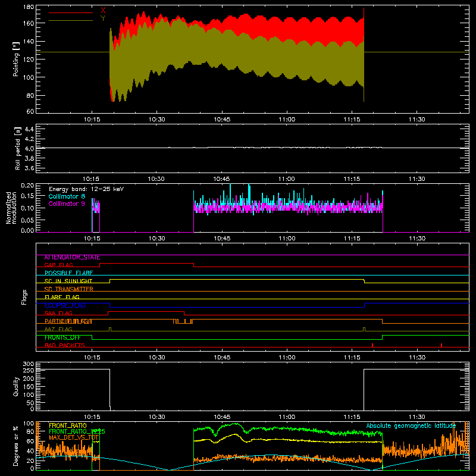Click the 'Pointing' y-axis title
The image size is (476, 476).
pyautogui.click(x=16, y=59)
